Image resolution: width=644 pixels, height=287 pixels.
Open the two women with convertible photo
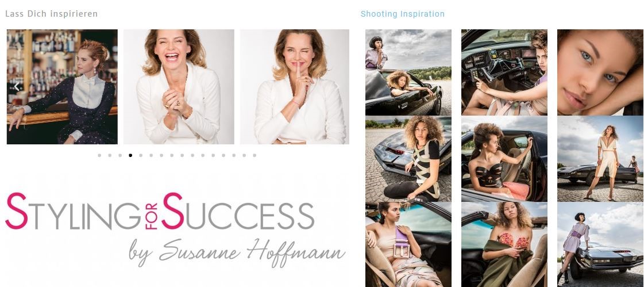coord(408,72)
